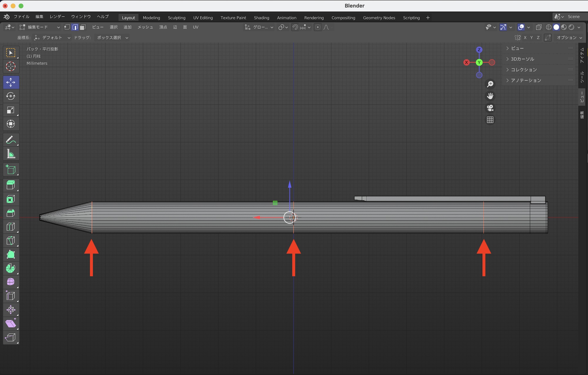The width and height of the screenshot is (588, 375).
Task: Switch to face select mode
Action: tap(83, 27)
